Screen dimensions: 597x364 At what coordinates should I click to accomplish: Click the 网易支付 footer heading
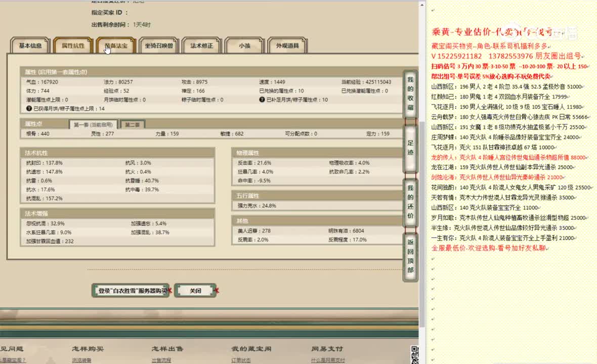pyautogui.click(x=327, y=348)
